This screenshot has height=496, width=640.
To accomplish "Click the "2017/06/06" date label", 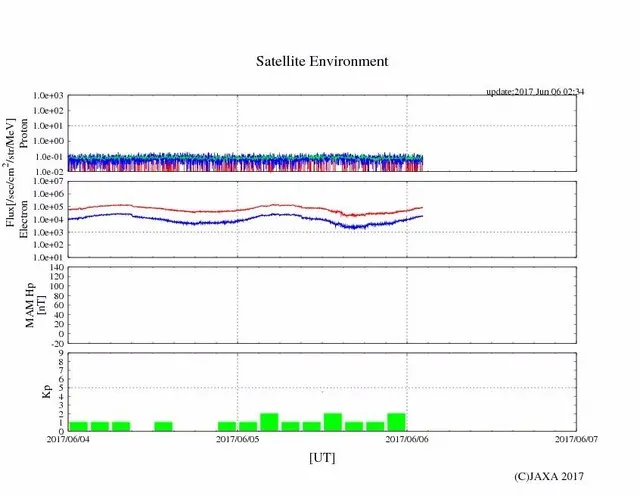I will pyautogui.click(x=407, y=439).
